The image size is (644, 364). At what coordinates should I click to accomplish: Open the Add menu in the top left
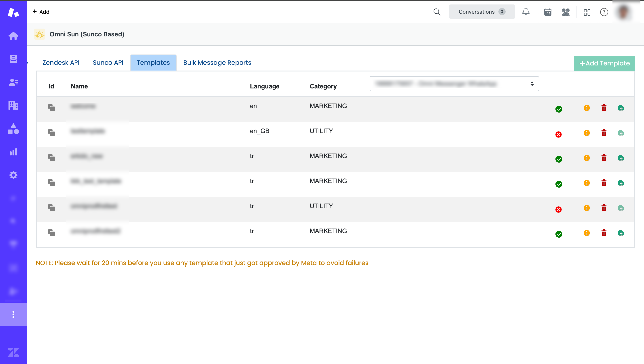click(x=41, y=11)
